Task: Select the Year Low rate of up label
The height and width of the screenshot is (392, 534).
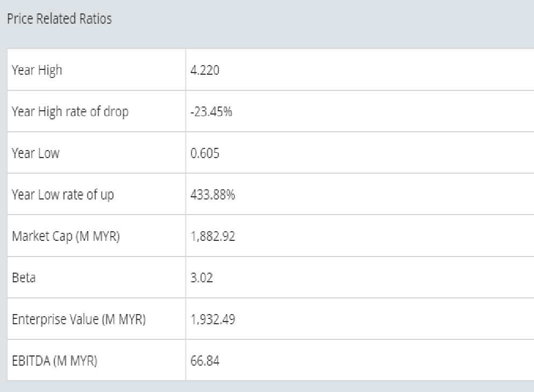Action: coord(63,195)
